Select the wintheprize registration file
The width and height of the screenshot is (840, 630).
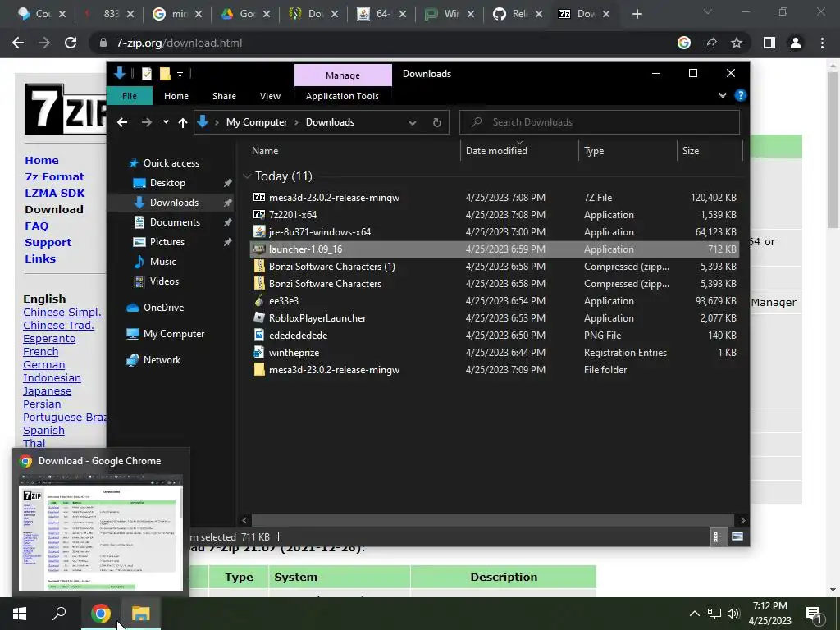(494, 353)
